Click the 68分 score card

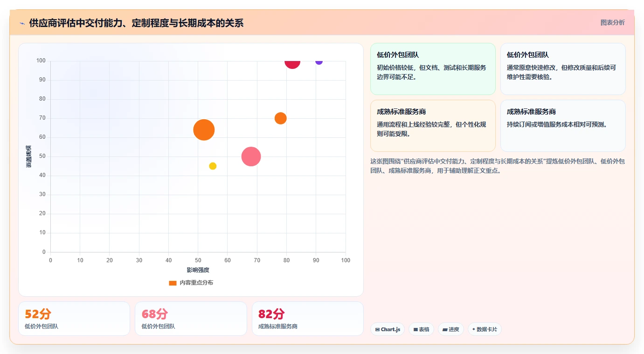tap(191, 319)
